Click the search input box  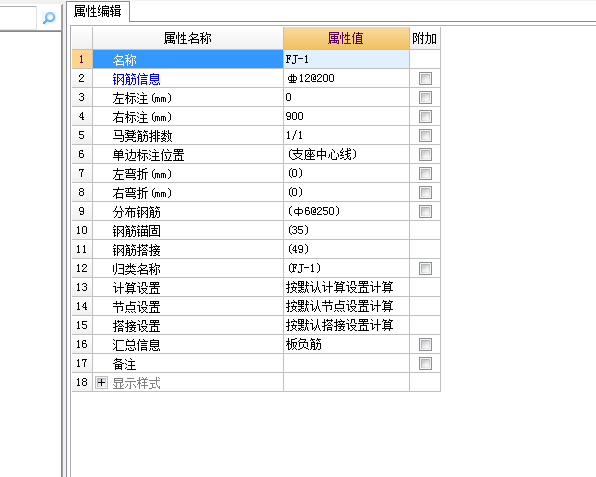[x=18, y=17]
